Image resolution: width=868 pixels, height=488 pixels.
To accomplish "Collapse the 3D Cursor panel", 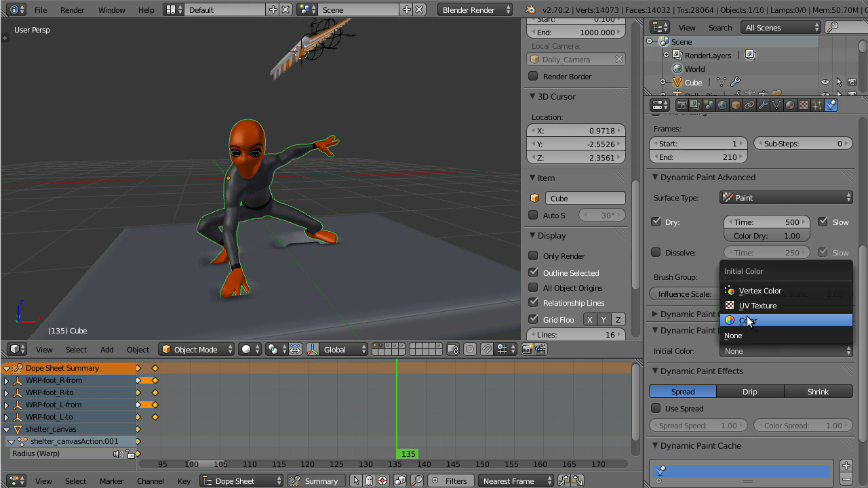I will pyautogui.click(x=533, y=96).
